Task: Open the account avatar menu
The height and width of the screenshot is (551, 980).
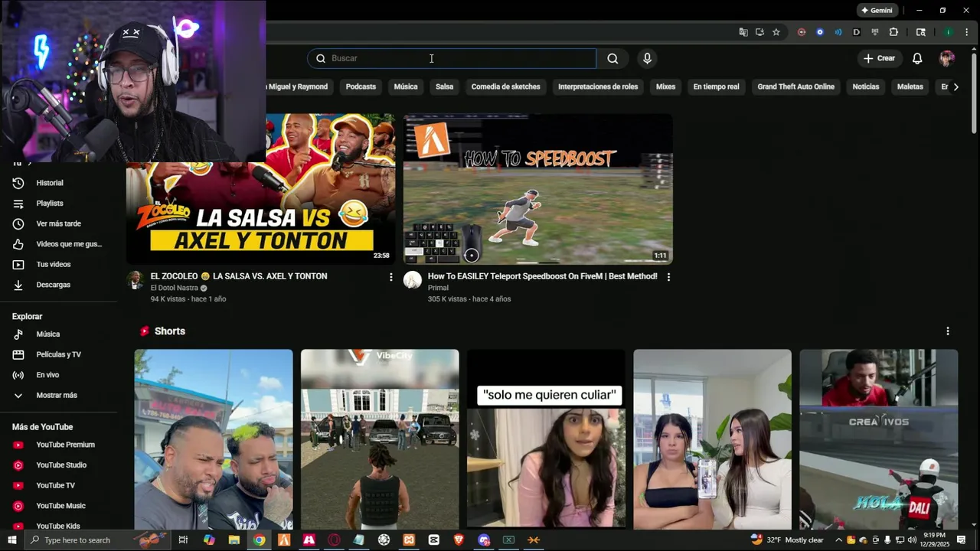Action: point(947,58)
